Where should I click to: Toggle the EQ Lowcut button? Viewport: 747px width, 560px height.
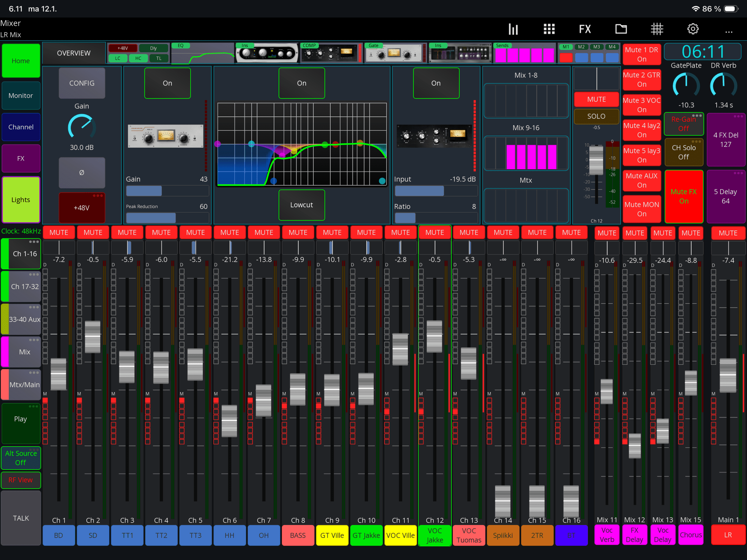[x=301, y=205]
